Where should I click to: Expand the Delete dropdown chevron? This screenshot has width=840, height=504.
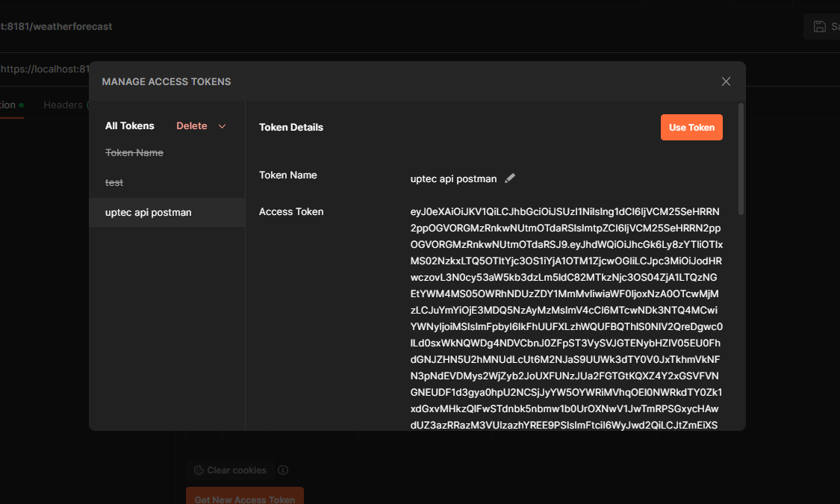pyautogui.click(x=222, y=126)
